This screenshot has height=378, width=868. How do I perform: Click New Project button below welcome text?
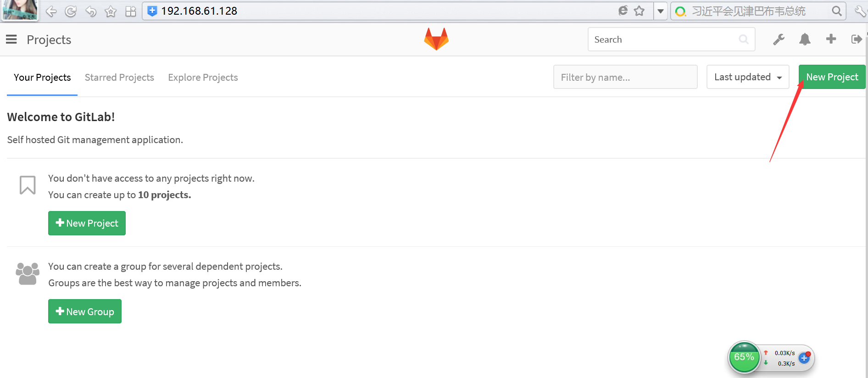pyautogui.click(x=87, y=223)
